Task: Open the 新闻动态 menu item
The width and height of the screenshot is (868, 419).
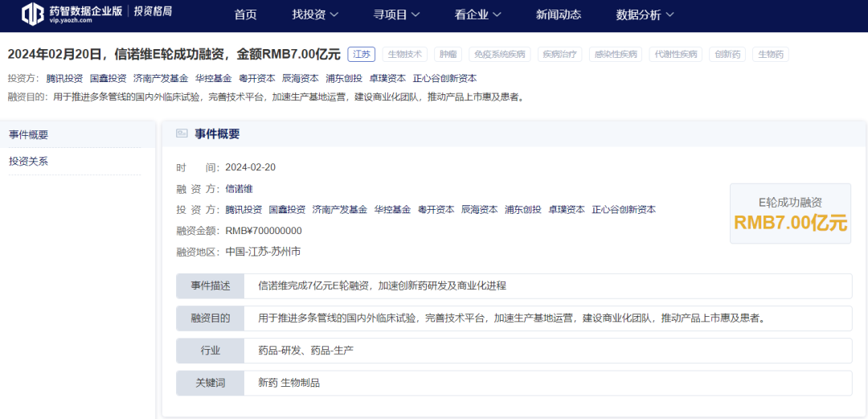Action: (559, 15)
